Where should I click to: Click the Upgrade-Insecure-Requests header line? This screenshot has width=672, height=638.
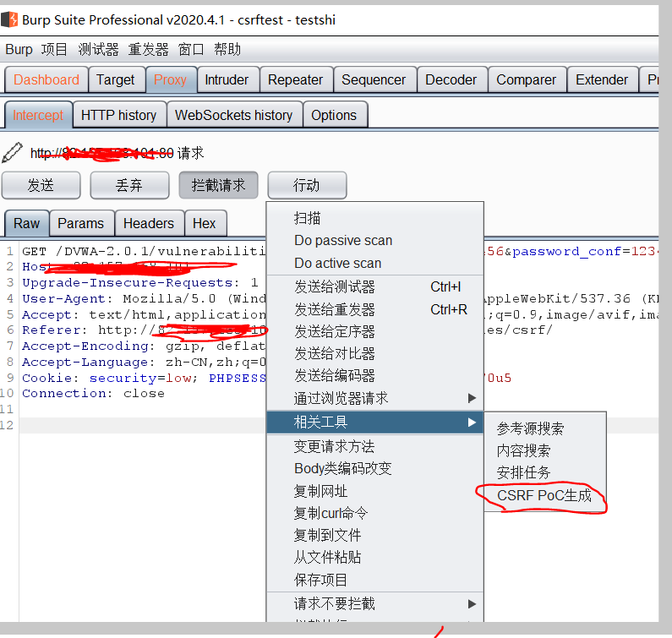click(x=140, y=283)
